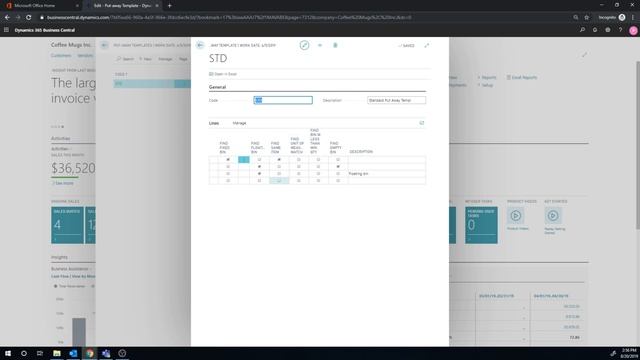640x360 pixels.
Task: Open the Ongoing Sales Invoices tile in background
Action: 67,225
